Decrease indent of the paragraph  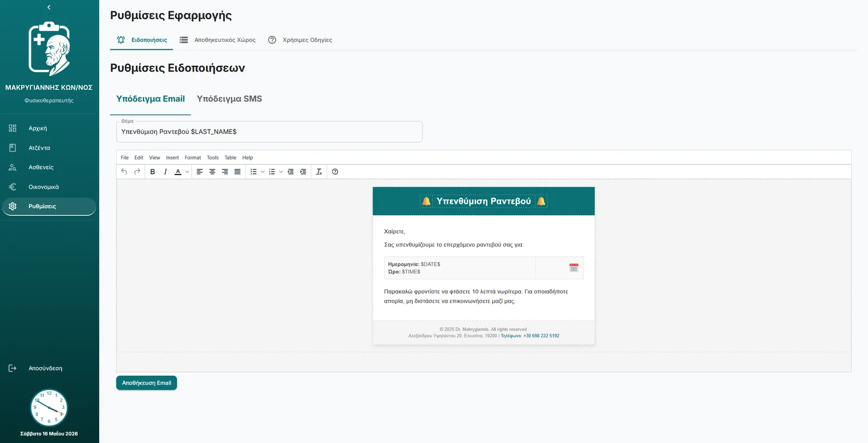[291, 172]
